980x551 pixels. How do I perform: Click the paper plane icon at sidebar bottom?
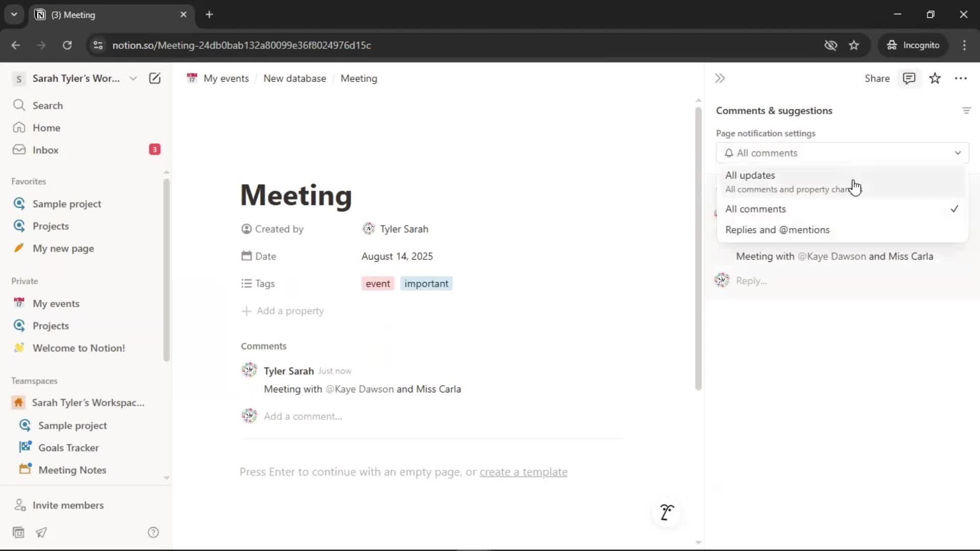pyautogui.click(x=41, y=532)
